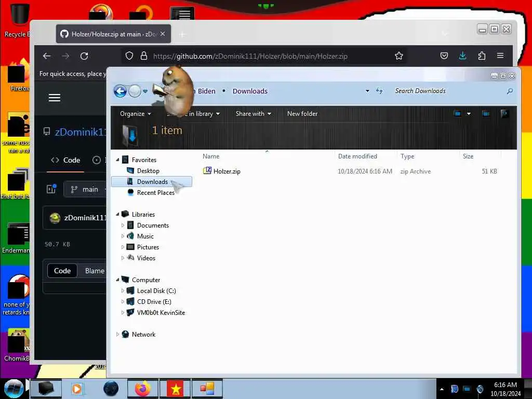Viewport: 532px width, 399px height.
Task: Reload the page in Firefox
Action: pos(84,56)
